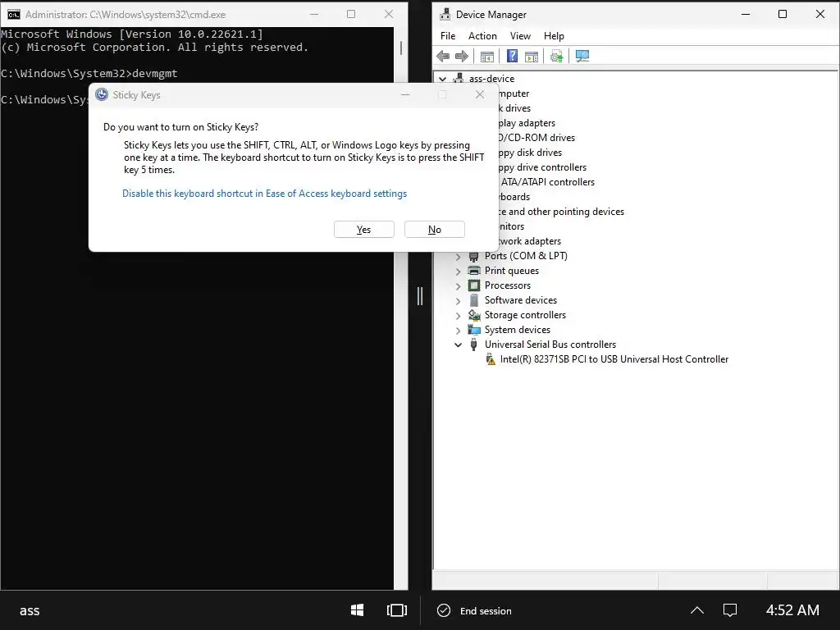Screen dimensions: 840x630
Task: Expand the System devices node
Action: pos(458,330)
